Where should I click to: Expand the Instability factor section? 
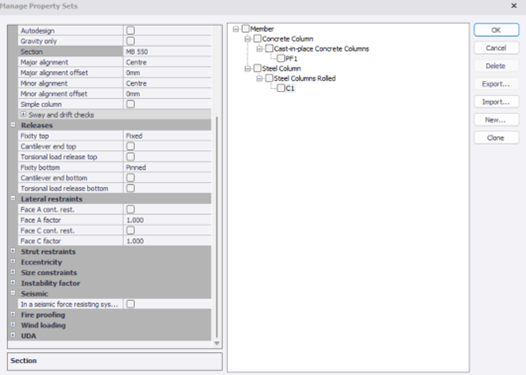coord(13,282)
